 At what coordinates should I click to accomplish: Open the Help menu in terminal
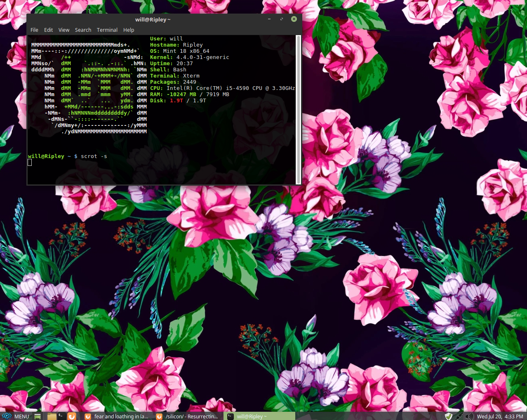point(129,30)
